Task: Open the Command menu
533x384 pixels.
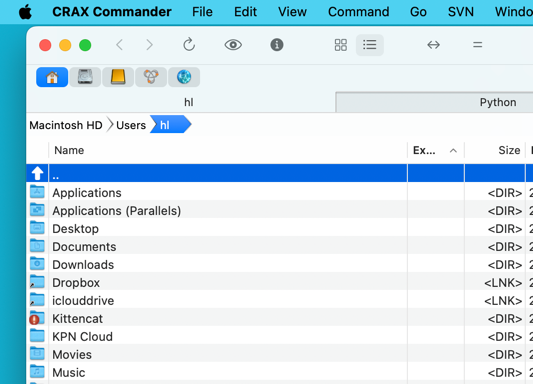Action: [x=359, y=12]
